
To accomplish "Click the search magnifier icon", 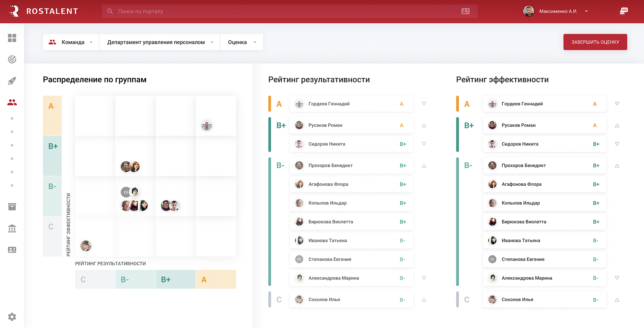I will click(110, 11).
